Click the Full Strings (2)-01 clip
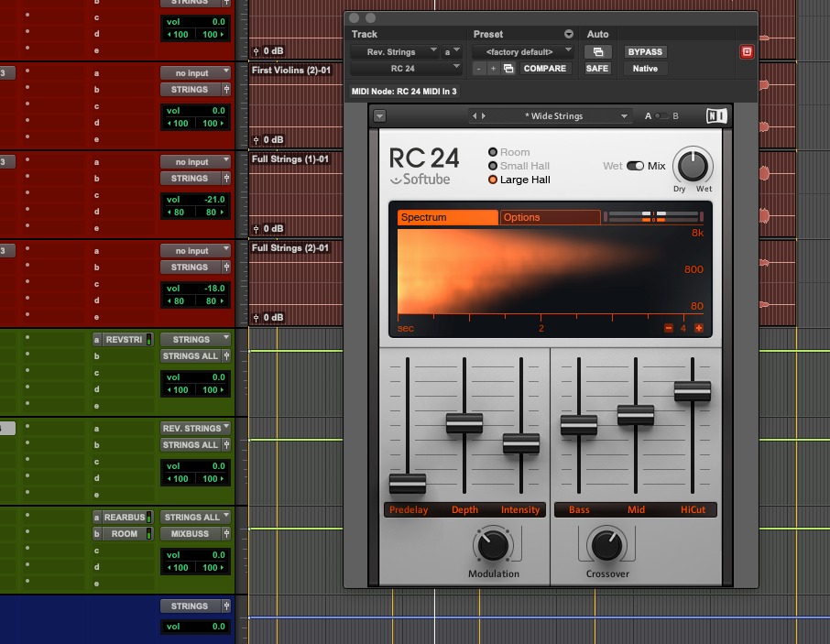The height and width of the screenshot is (644, 830). 290,248
